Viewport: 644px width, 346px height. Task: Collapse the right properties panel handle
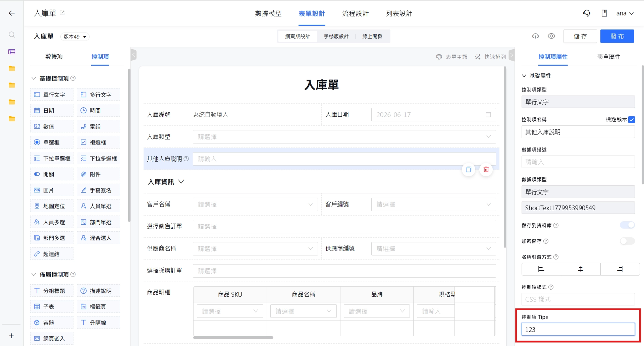pos(512,55)
